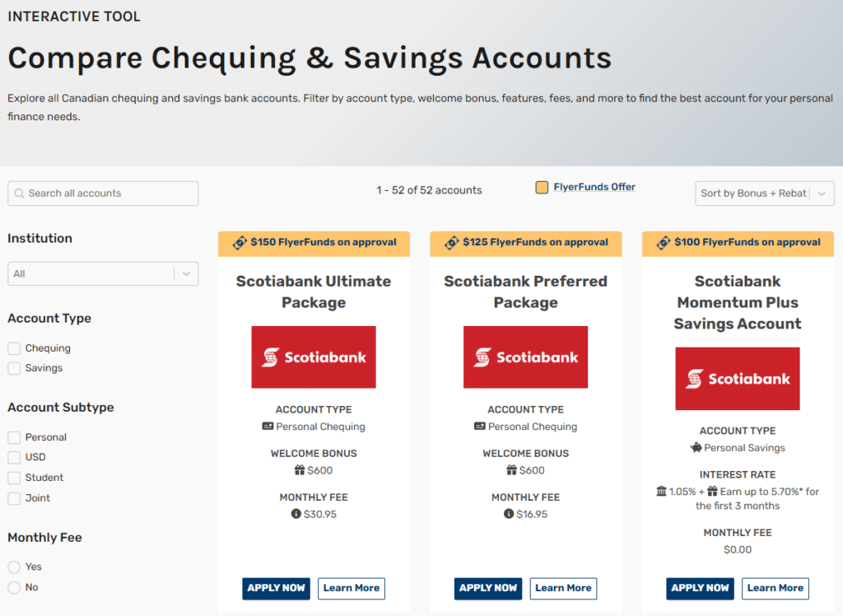Check the Student account subtype box
The image size is (843, 616).
[x=14, y=478]
